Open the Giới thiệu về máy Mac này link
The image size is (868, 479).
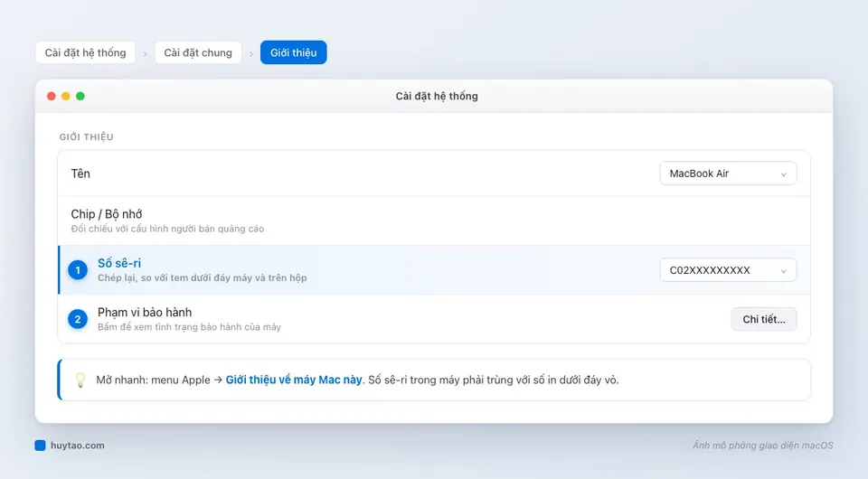point(293,380)
